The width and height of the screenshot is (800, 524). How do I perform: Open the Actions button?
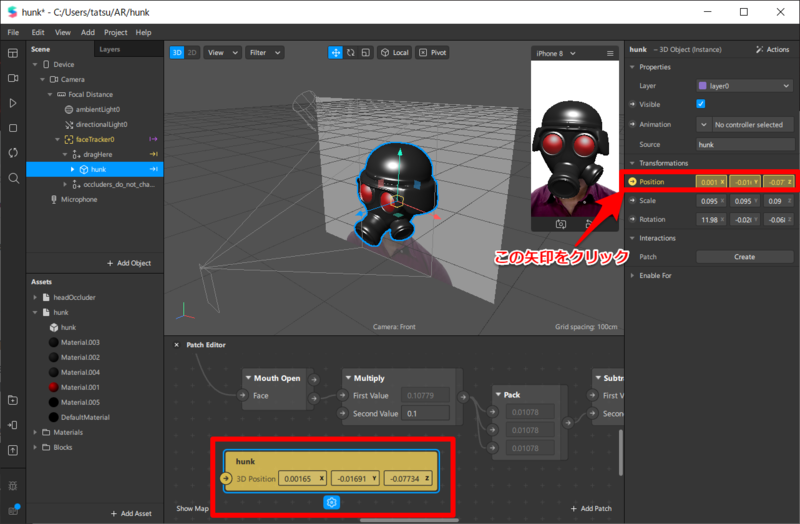(772, 49)
